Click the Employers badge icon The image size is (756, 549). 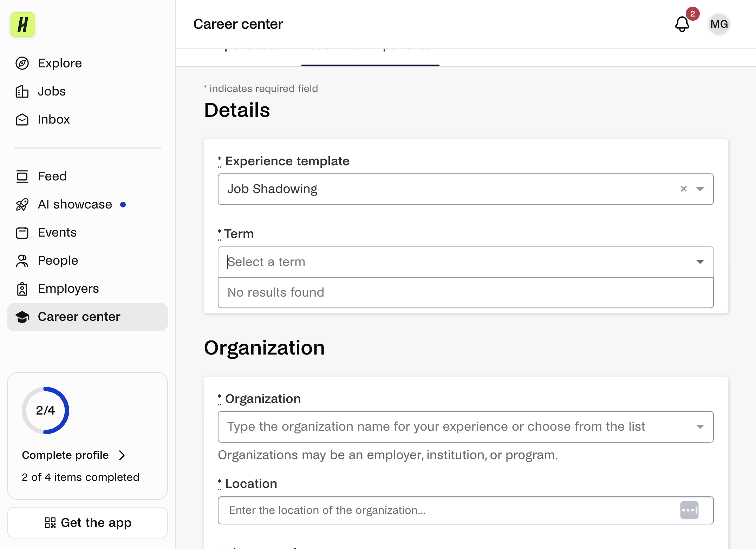pos(22,289)
